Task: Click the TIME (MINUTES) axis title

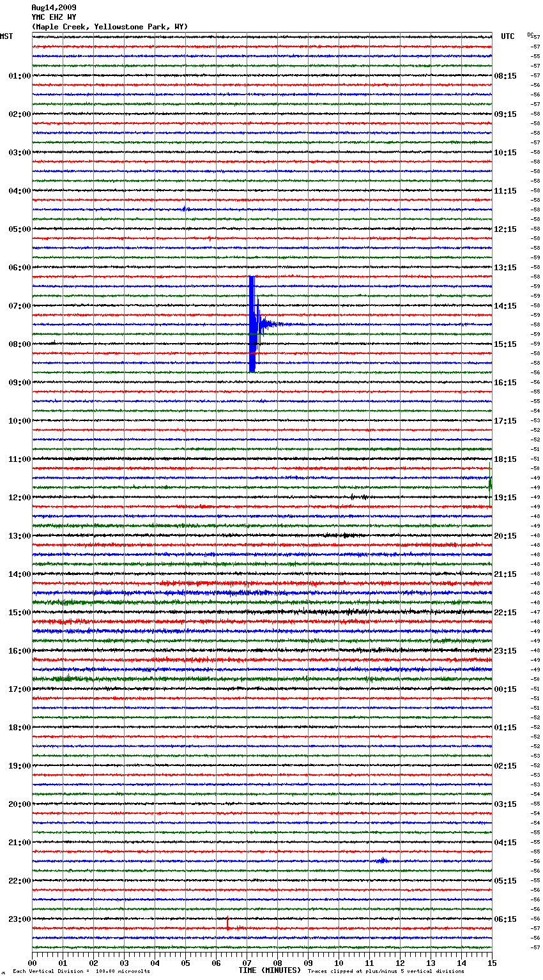Action: 270,970
